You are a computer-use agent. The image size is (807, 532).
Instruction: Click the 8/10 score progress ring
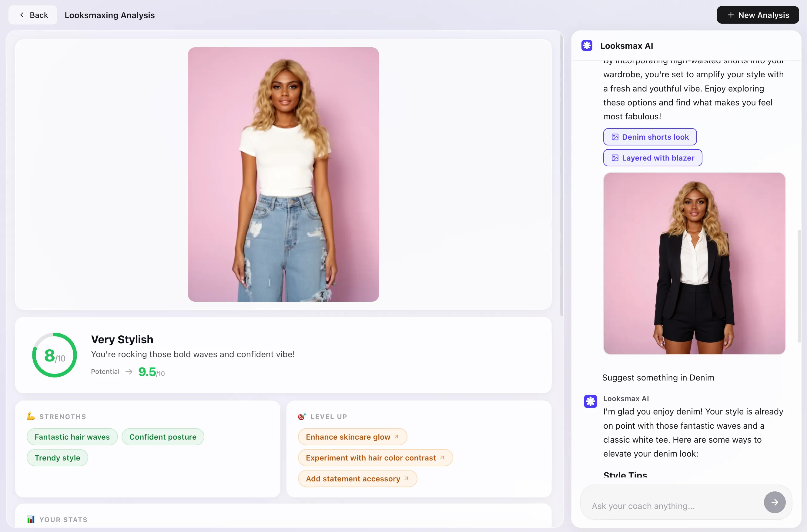pyautogui.click(x=54, y=354)
